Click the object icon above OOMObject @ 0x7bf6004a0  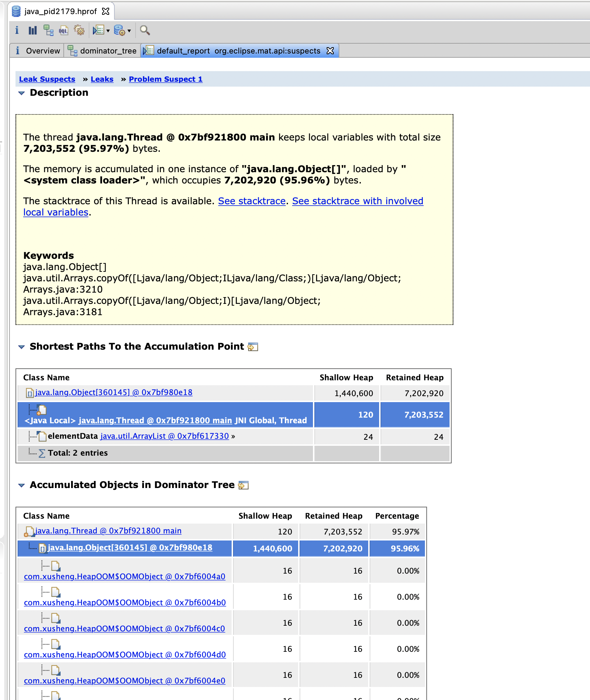tap(56, 566)
